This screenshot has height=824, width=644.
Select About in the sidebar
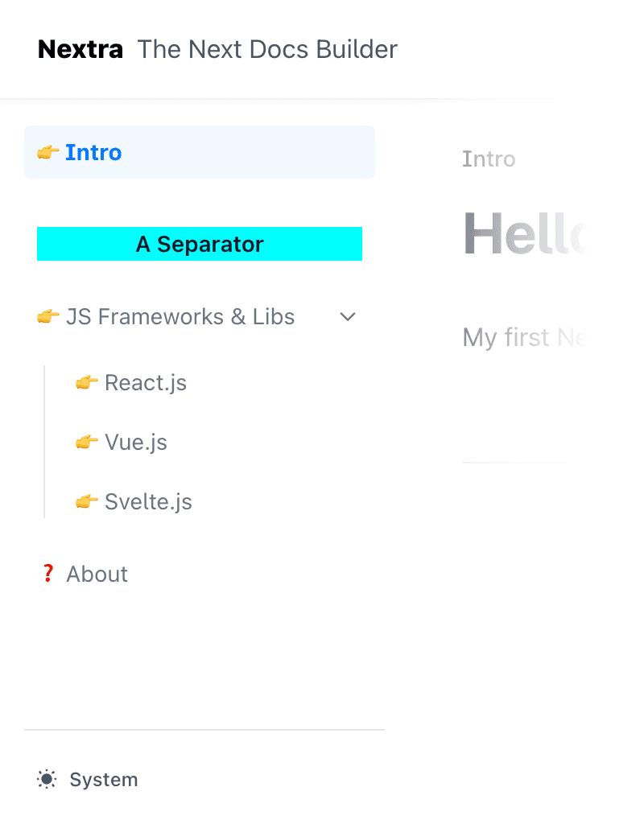pos(97,574)
